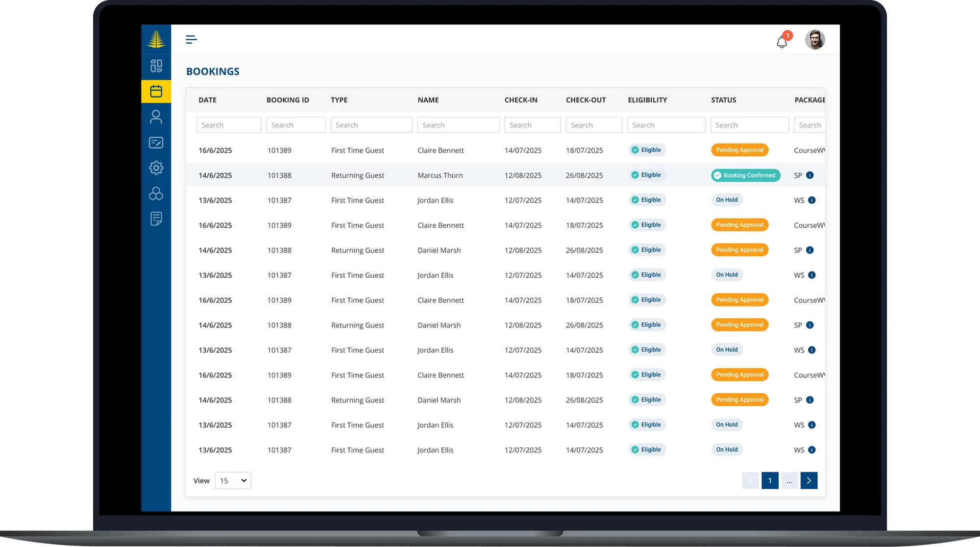
Task: Click the hamburger menu toggle icon
Action: 191,39
